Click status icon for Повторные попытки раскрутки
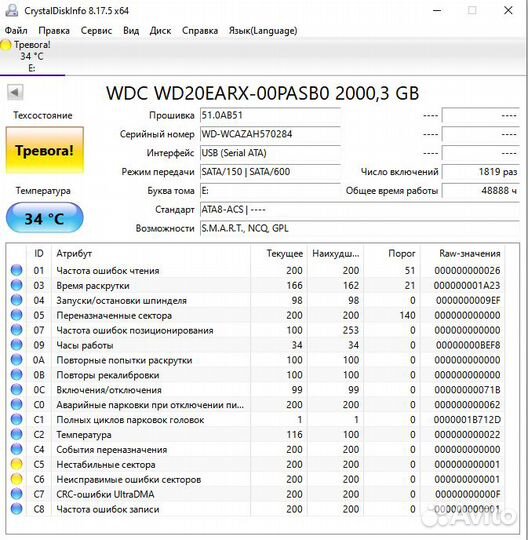 coord(17,360)
